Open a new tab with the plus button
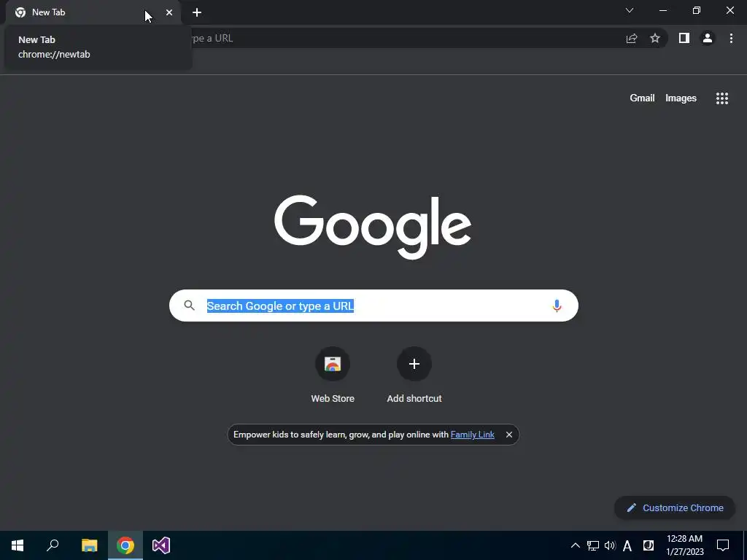Screen dimensions: 747x560 click(x=197, y=12)
